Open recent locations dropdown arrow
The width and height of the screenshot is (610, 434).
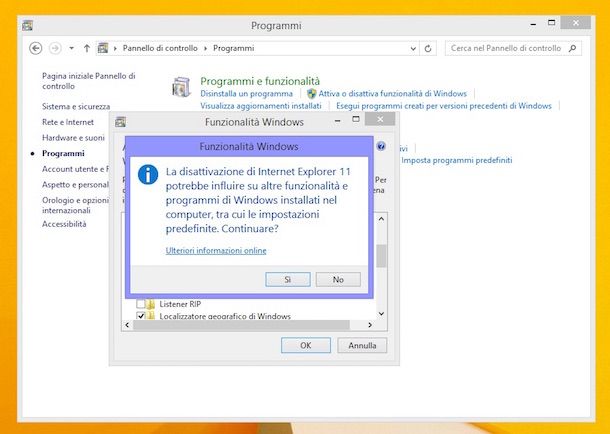72,48
